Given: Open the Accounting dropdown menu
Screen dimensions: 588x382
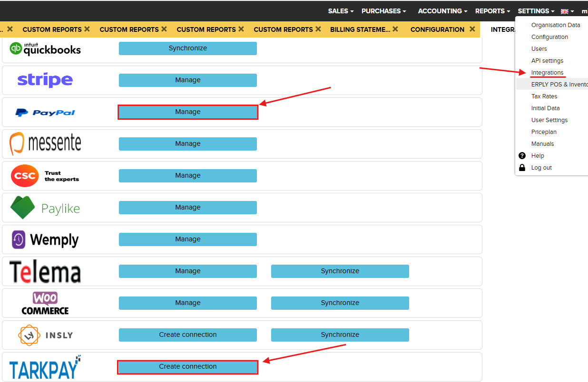Looking at the screenshot, I should [x=442, y=11].
